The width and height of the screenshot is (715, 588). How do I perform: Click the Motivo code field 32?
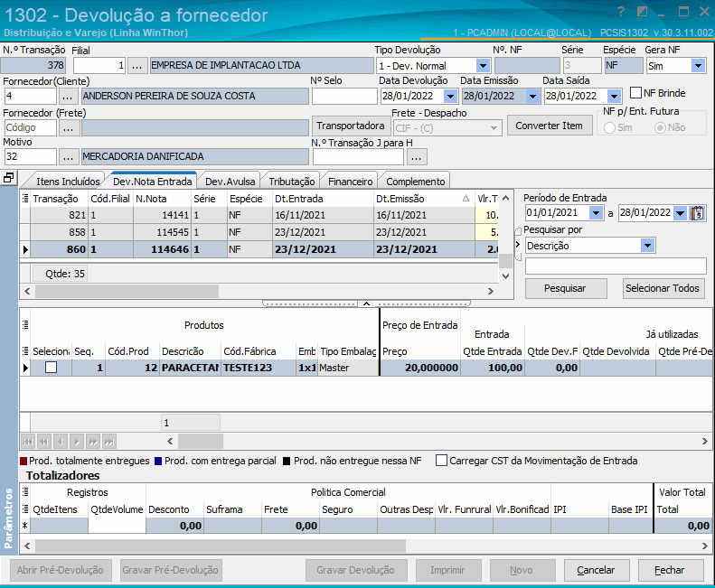coord(31,157)
